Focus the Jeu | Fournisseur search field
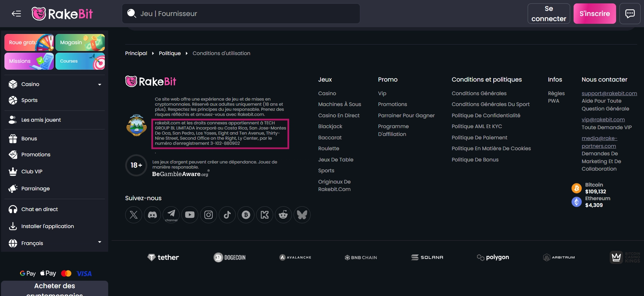 pos(241,14)
